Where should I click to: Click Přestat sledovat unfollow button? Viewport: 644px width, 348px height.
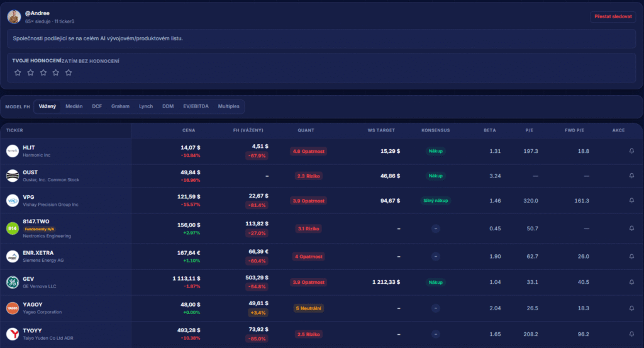pyautogui.click(x=613, y=17)
